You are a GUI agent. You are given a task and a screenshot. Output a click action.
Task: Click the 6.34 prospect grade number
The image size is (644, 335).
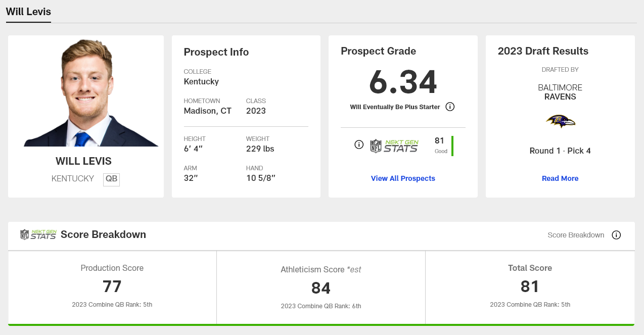[x=403, y=82]
